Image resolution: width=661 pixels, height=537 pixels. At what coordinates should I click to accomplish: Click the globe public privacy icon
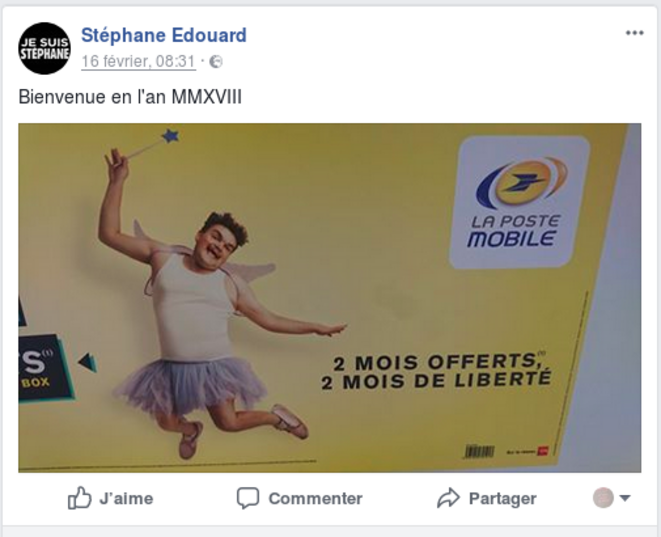216,62
